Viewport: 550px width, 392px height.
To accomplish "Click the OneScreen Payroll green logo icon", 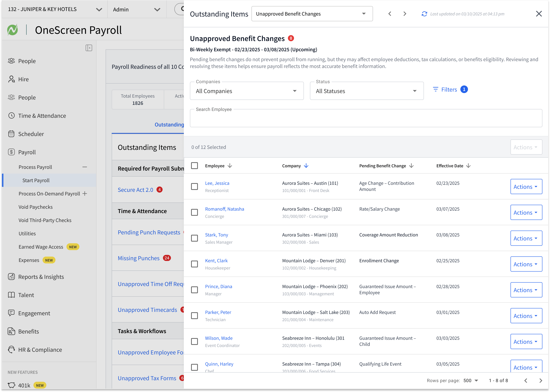I will pos(12,30).
